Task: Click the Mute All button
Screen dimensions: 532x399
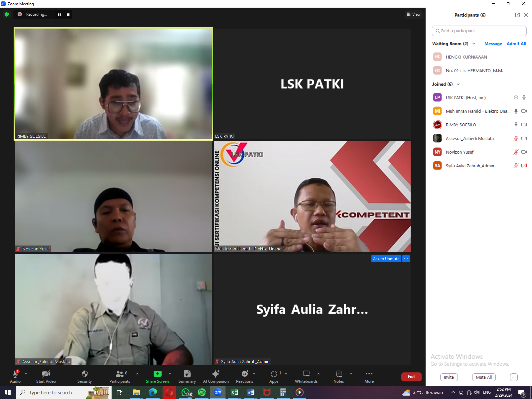Action: coord(484,377)
